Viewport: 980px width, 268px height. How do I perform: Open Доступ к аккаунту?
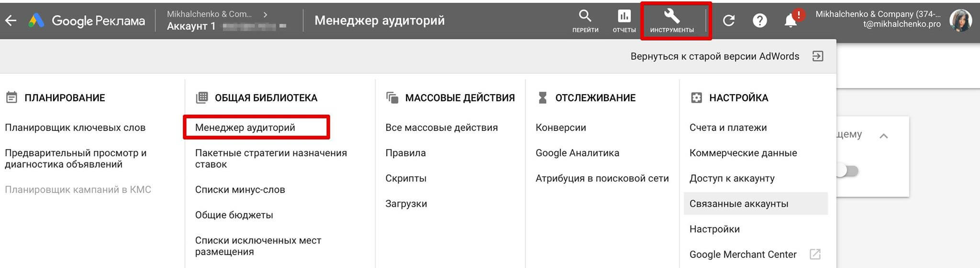coord(732,178)
